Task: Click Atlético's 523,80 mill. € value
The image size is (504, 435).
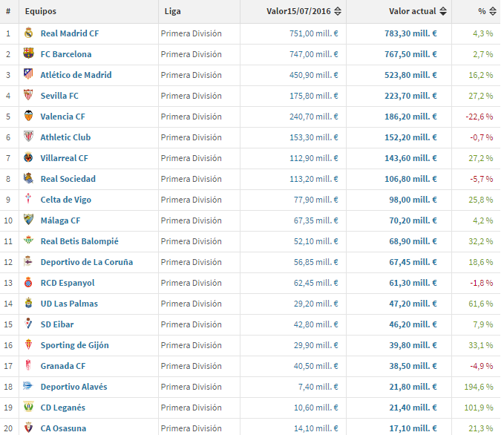Action: [410, 75]
